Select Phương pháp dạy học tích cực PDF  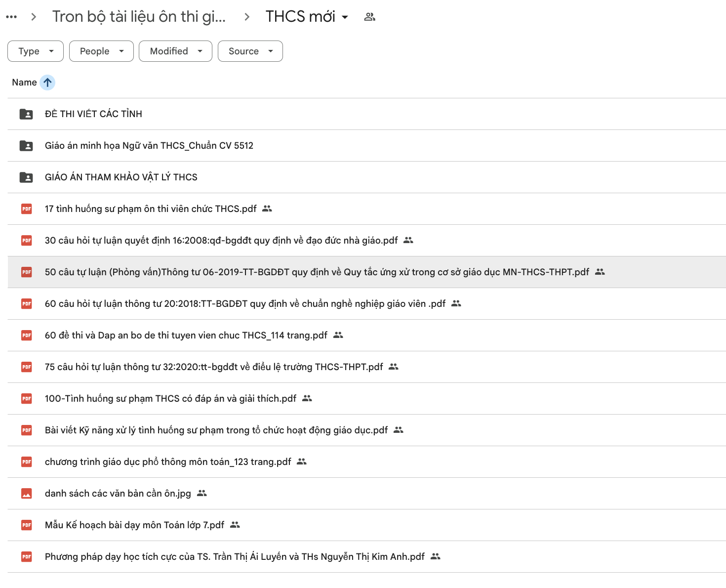235,557
